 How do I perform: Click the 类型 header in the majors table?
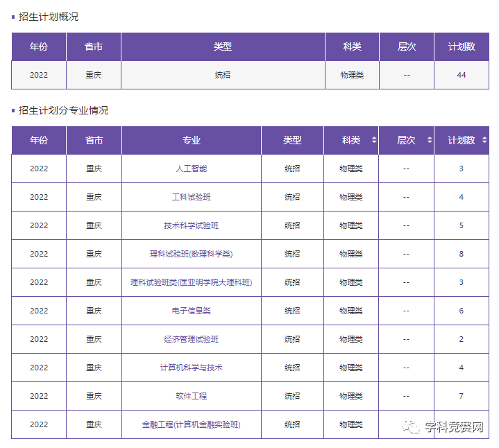click(x=292, y=140)
